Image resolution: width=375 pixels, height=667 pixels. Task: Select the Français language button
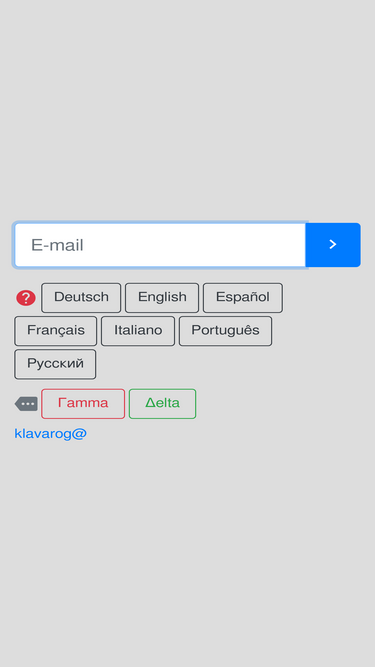pyautogui.click(x=56, y=331)
